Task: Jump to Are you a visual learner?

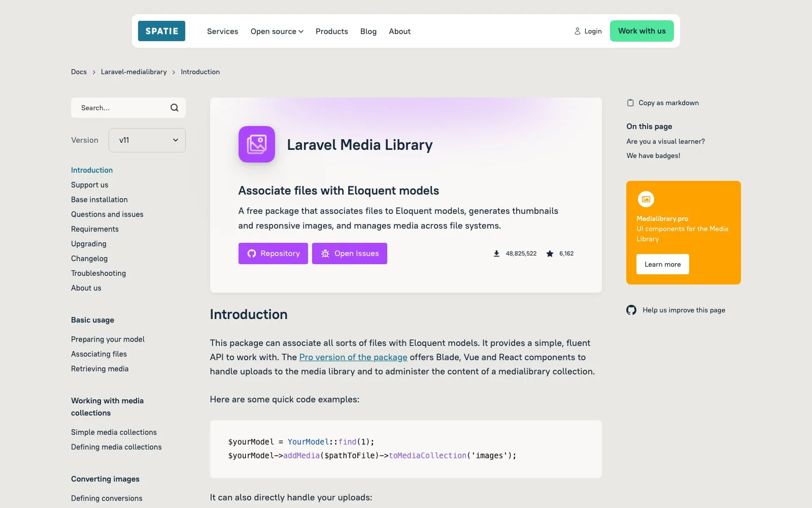Action: pyautogui.click(x=665, y=141)
